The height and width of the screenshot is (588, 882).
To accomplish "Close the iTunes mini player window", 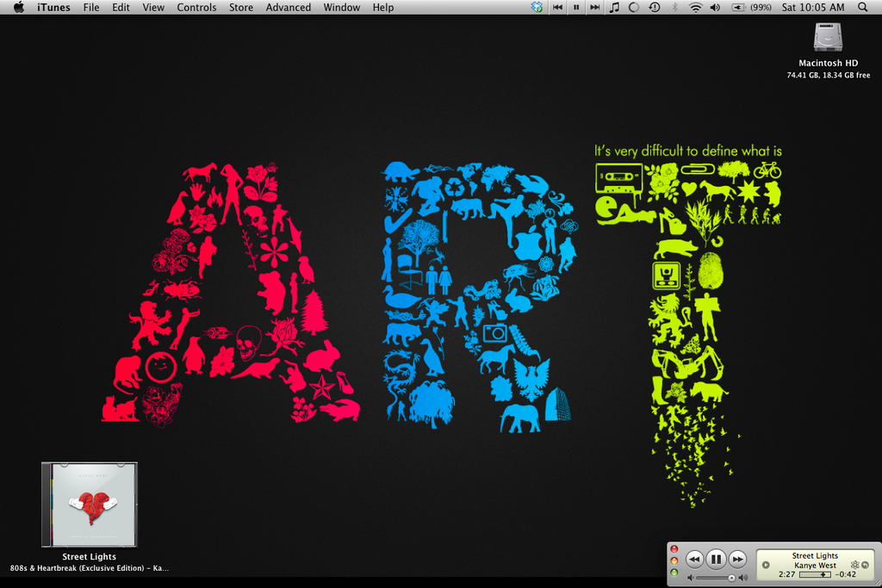I will coord(674,549).
